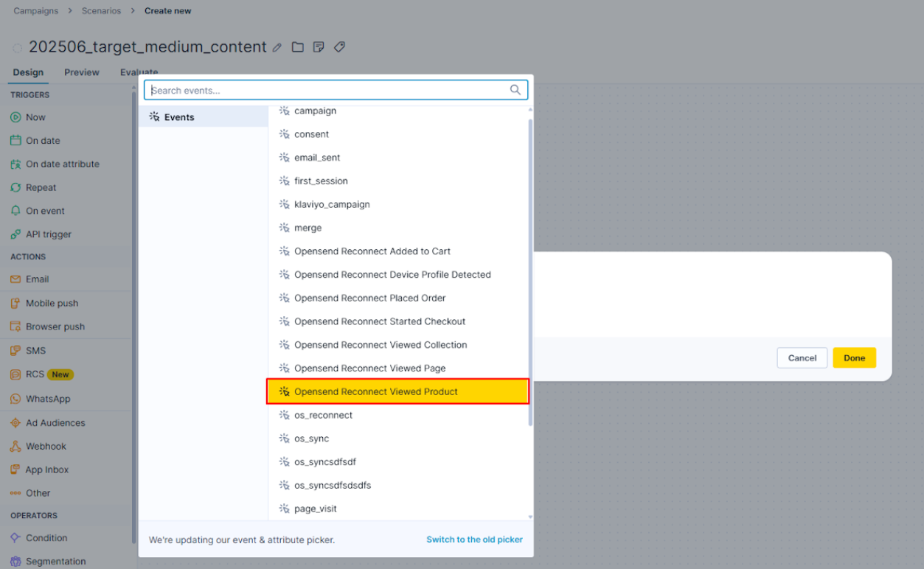Click the Cancel button
924x569 pixels.
[x=802, y=358]
